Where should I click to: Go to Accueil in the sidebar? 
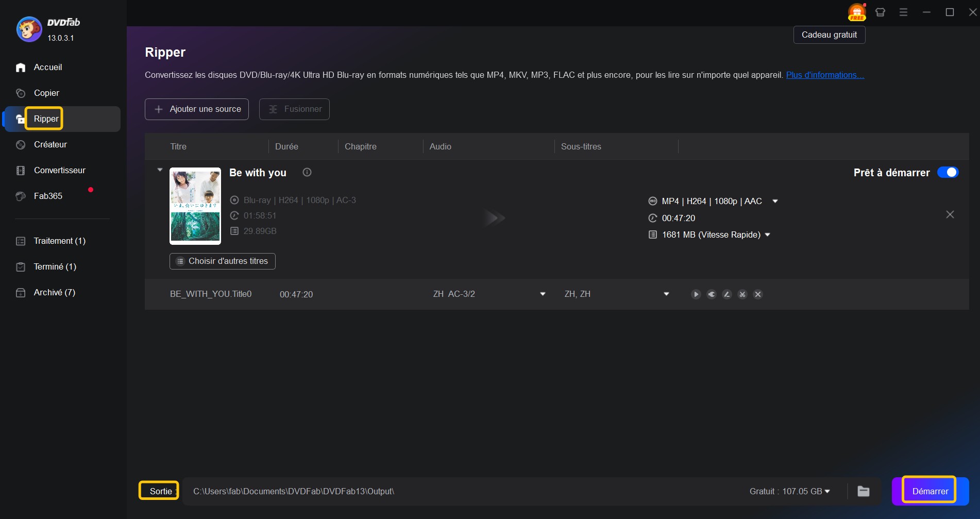[x=48, y=68]
